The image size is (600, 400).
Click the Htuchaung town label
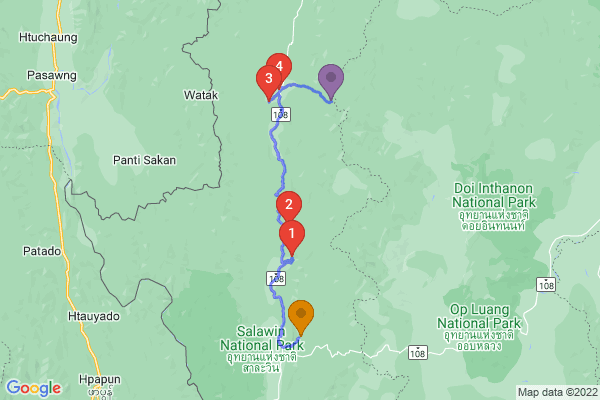48,37
